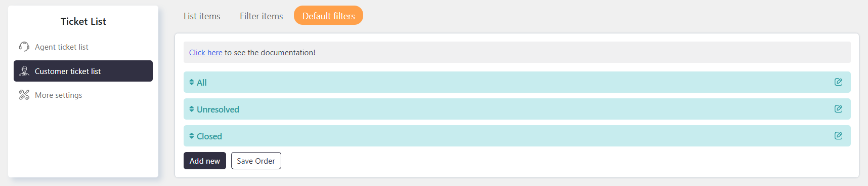Open the List items tab

click(202, 16)
